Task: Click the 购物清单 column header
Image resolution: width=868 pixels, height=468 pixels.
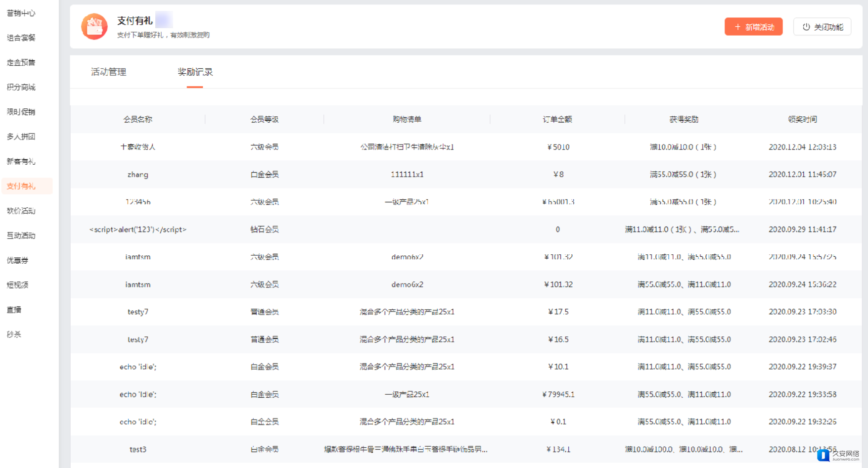Action: (x=407, y=119)
